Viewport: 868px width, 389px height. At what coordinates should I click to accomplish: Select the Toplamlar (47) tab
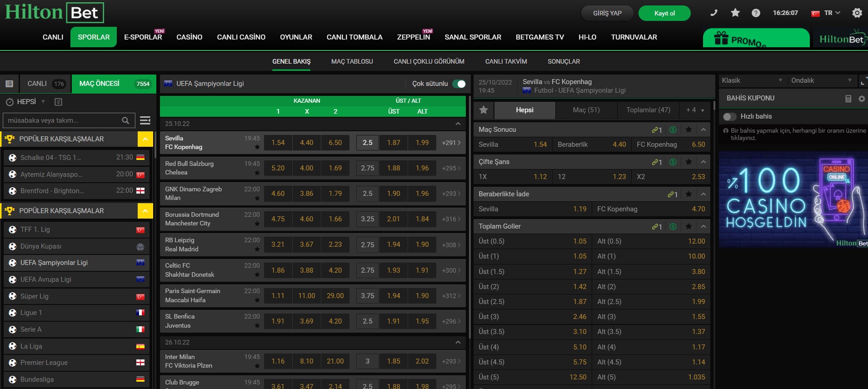tap(648, 110)
